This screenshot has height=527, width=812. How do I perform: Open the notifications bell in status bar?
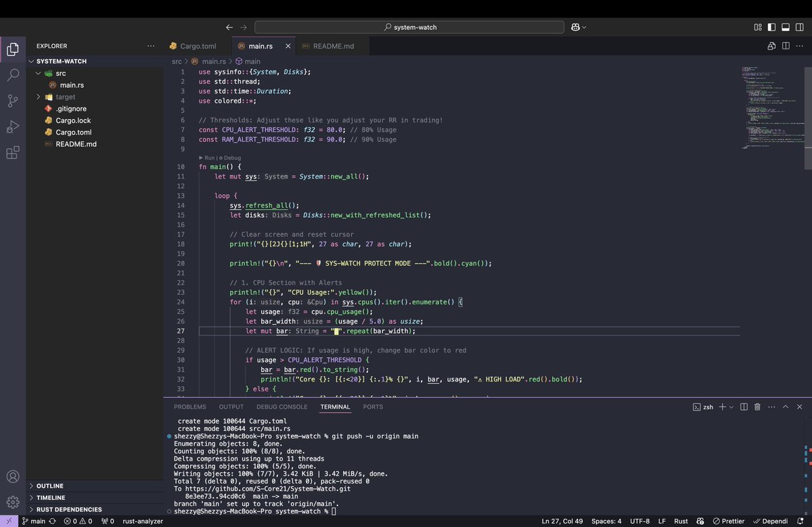coord(801,521)
